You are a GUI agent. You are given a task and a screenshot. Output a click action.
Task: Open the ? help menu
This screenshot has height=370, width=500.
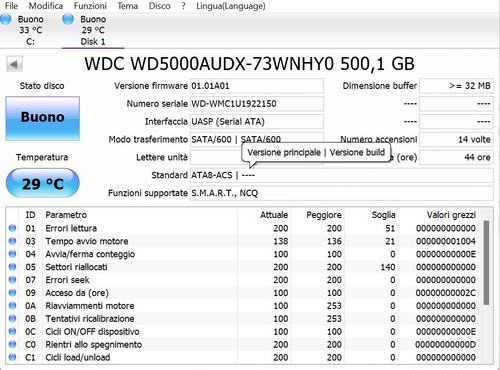click(x=183, y=6)
